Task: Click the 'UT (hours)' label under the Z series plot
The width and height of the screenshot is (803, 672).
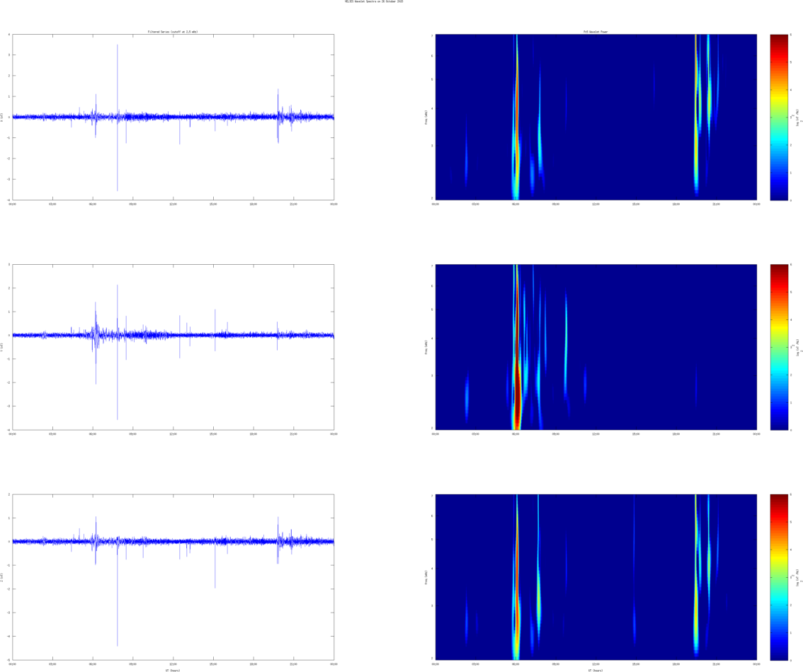Action: tap(173, 670)
